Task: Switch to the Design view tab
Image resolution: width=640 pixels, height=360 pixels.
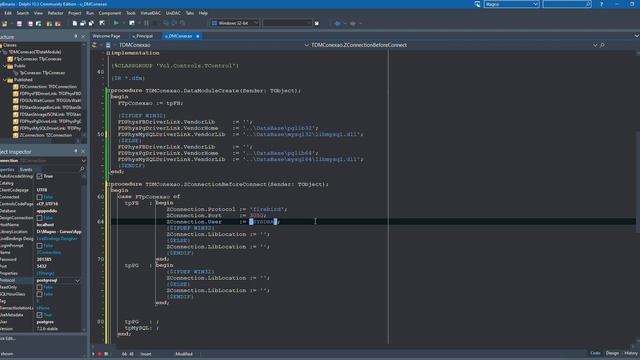Action: (x=612, y=353)
